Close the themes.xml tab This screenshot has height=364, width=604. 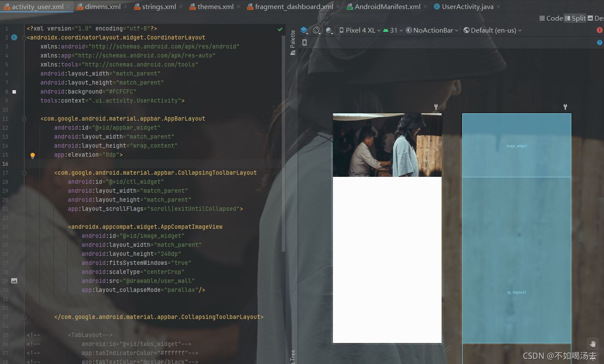pyautogui.click(x=238, y=6)
